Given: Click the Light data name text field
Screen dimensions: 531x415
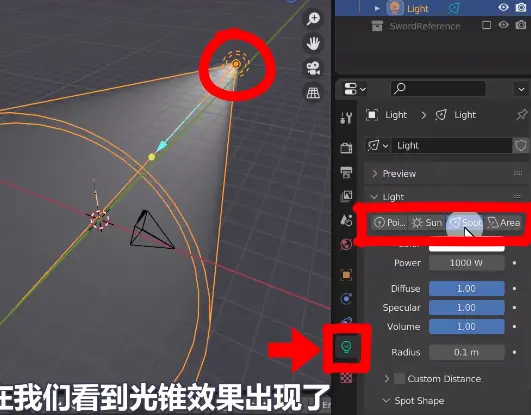Looking at the screenshot, I should tap(451, 146).
